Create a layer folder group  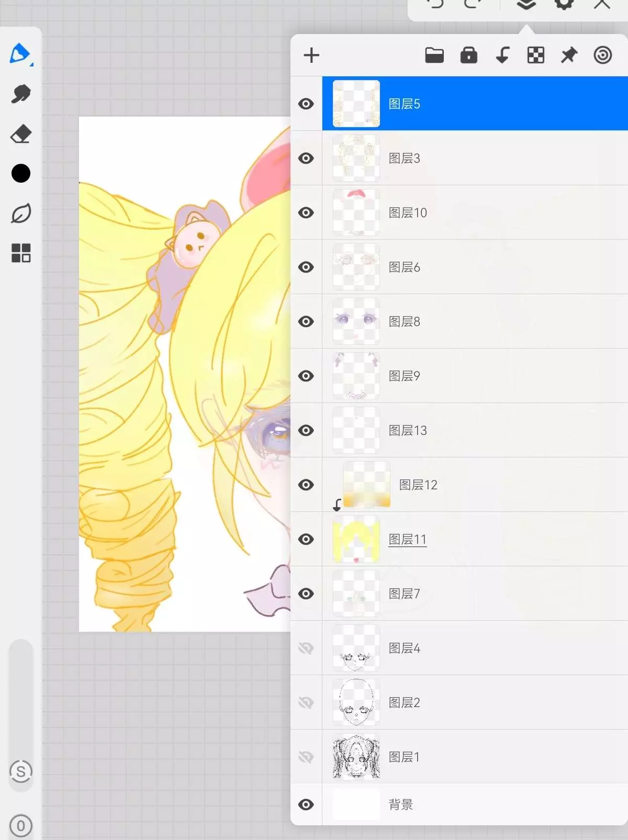click(x=434, y=55)
